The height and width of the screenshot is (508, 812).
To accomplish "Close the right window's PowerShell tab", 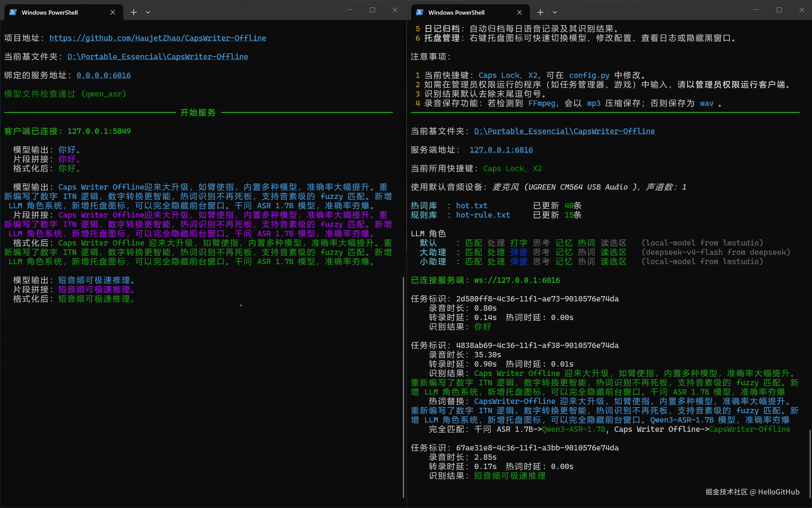I will click(x=519, y=12).
